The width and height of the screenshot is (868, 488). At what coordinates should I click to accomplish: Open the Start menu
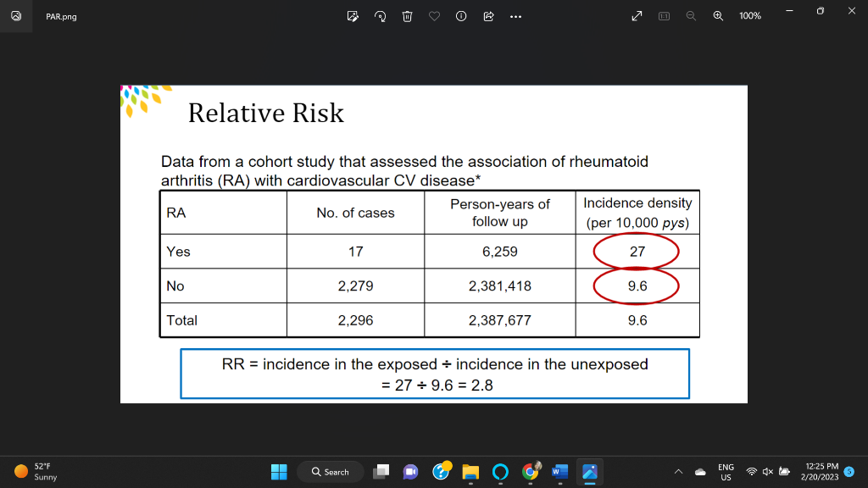[x=279, y=471]
